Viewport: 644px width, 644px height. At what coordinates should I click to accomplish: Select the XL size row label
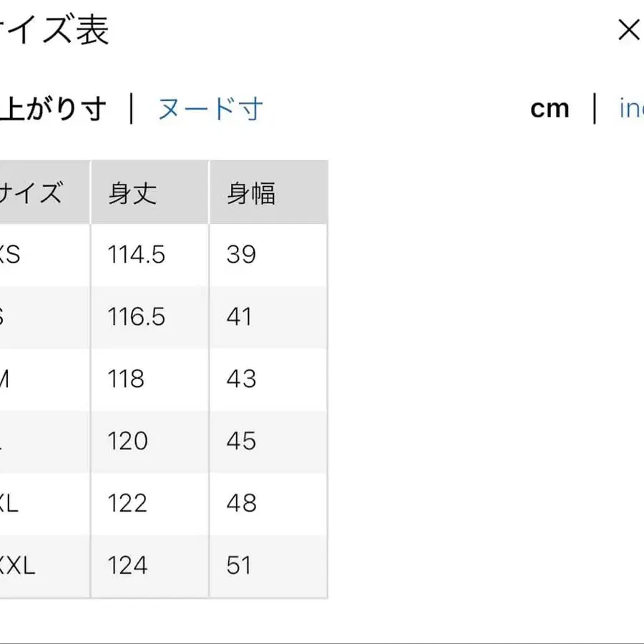[x=13, y=504]
